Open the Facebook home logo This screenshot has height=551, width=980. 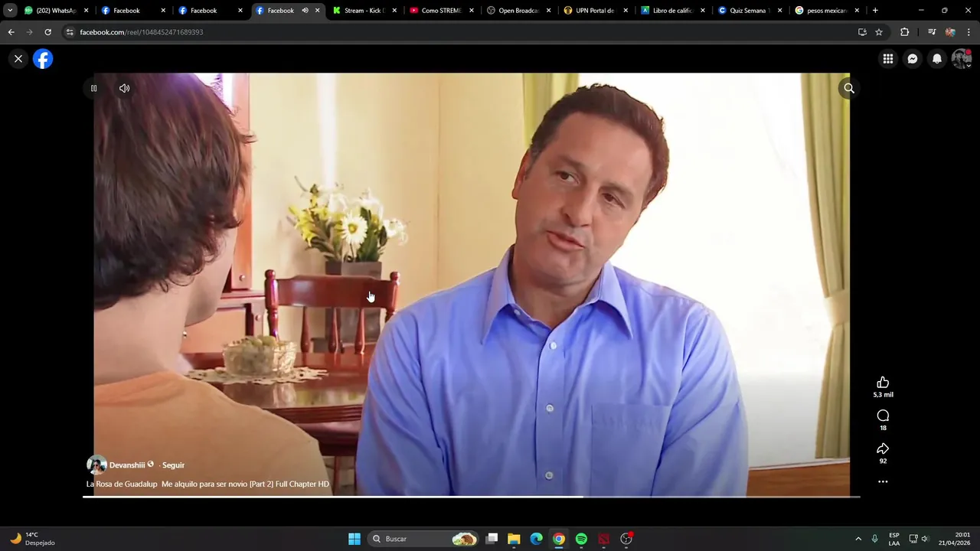[43, 58]
